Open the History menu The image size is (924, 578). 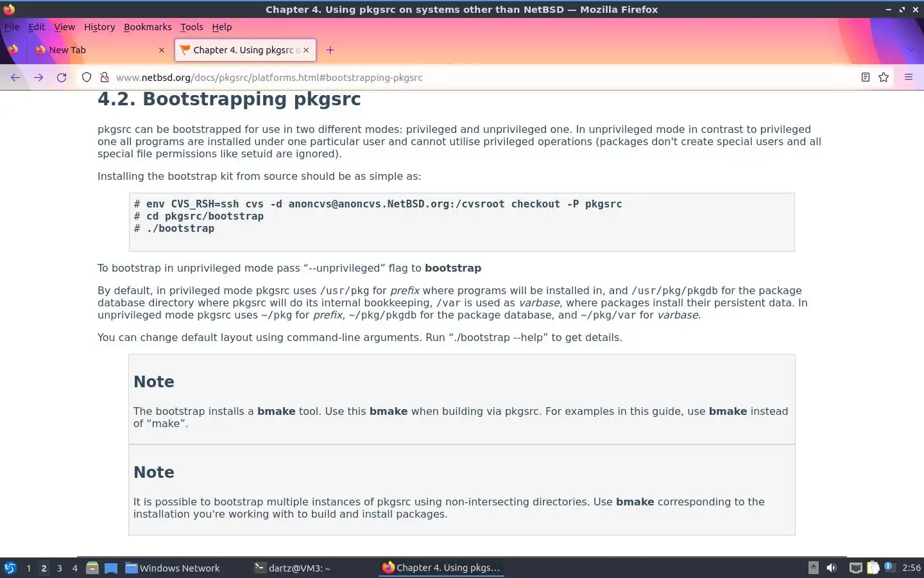(x=99, y=27)
